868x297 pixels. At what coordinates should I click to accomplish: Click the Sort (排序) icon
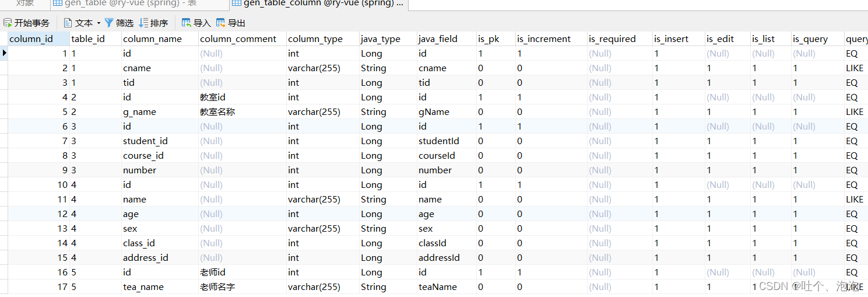(x=143, y=23)
